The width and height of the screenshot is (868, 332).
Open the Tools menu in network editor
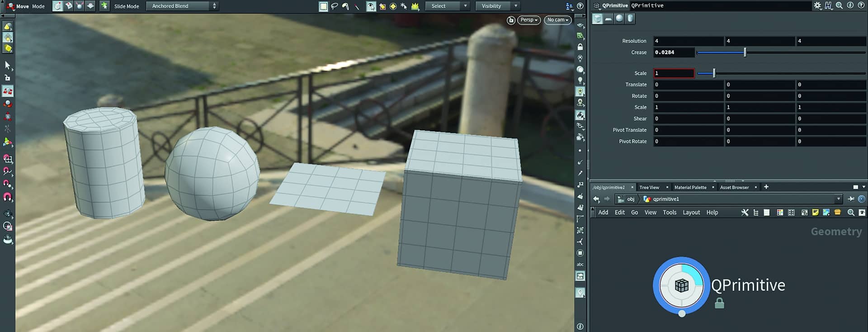click(x=670, y=212)
